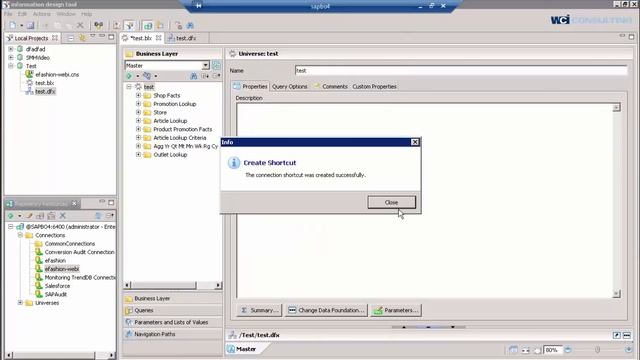Click the zoom in icon at slider end
Screen dimensions: 640x360
[x=629, y=350]
